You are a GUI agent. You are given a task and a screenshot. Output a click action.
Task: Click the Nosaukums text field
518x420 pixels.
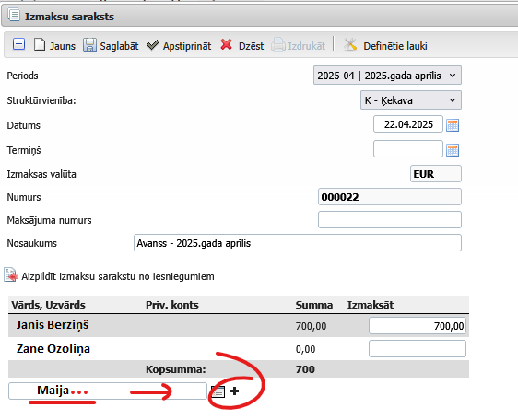click(x=298, y=243)
